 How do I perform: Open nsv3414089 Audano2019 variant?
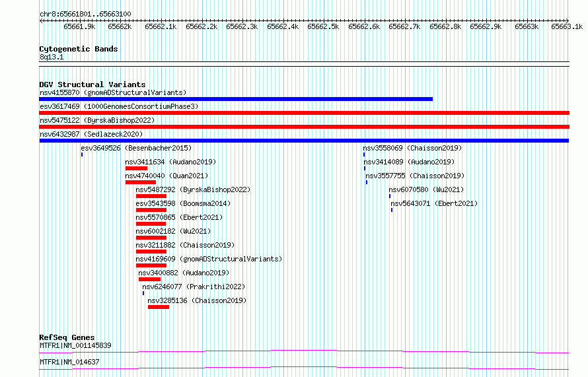pyautogui.click(x=409, y=162)
